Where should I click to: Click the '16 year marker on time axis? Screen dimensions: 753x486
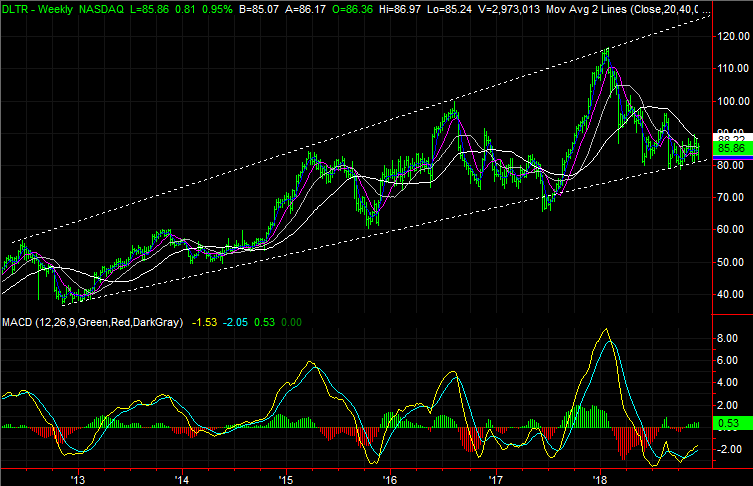coord(390,479)
